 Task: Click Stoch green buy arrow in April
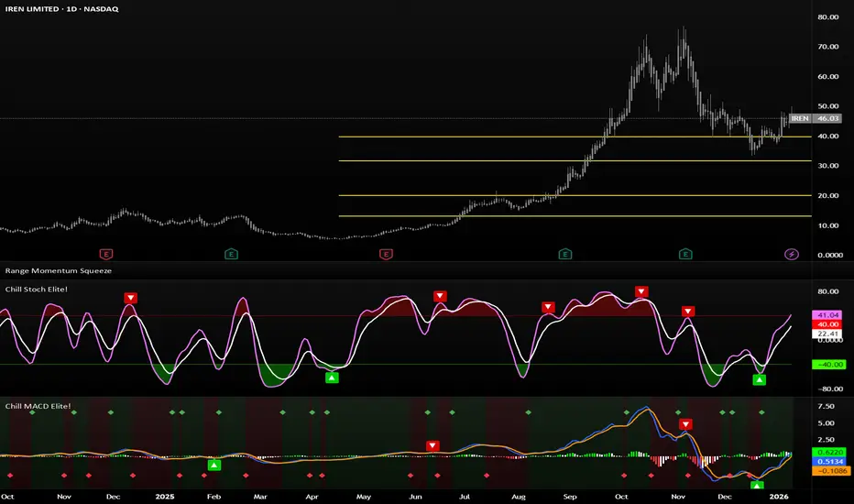332,378
